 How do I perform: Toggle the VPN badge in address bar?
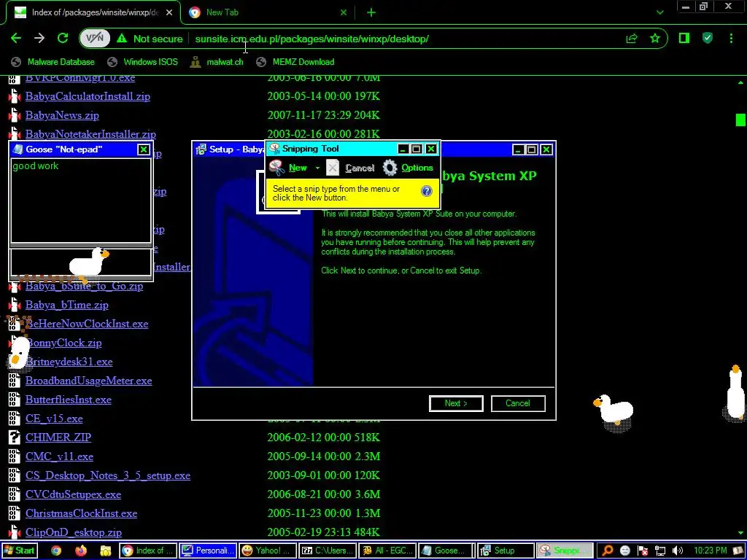[x=95, y=39]
